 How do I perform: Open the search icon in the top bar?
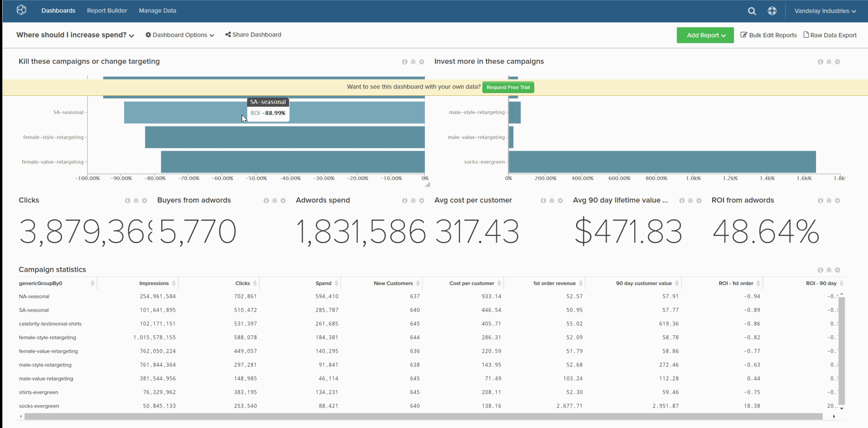tap(752, 11)
